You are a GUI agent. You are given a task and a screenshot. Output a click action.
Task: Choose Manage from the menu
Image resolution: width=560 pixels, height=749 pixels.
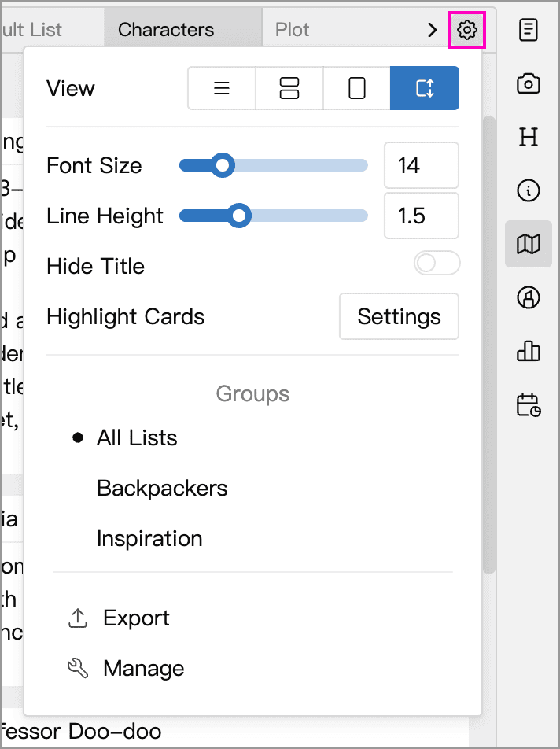click(x=143, y=668)
